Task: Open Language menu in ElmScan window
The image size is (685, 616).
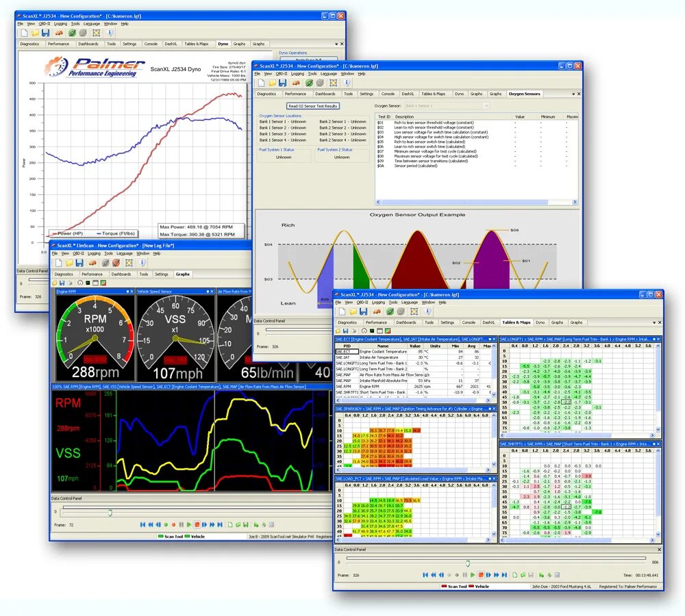Action: (x=125, y=253)
